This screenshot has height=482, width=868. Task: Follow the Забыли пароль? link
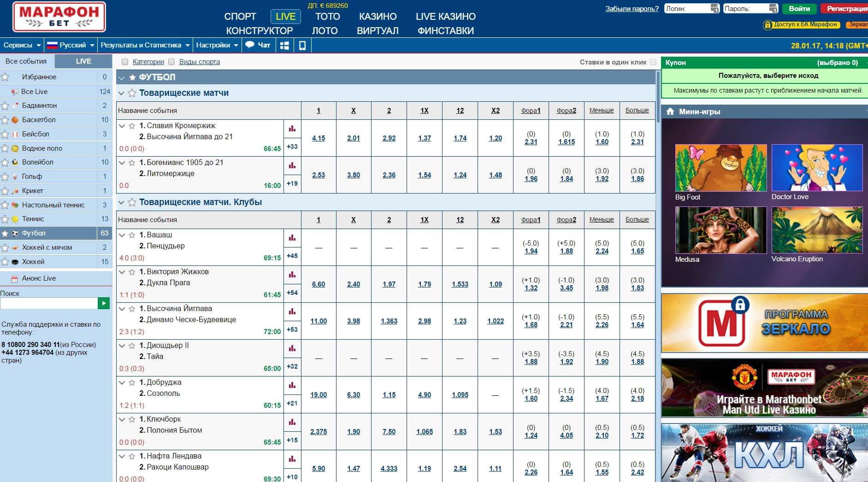pyautogui.click(x=632, y=9)
